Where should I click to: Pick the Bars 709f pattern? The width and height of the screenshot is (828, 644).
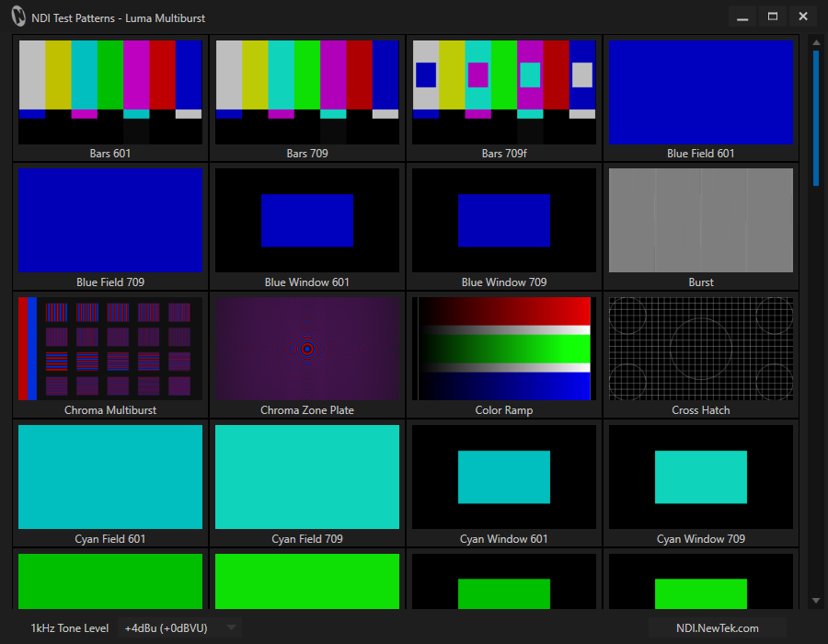[x=504, y=92]
